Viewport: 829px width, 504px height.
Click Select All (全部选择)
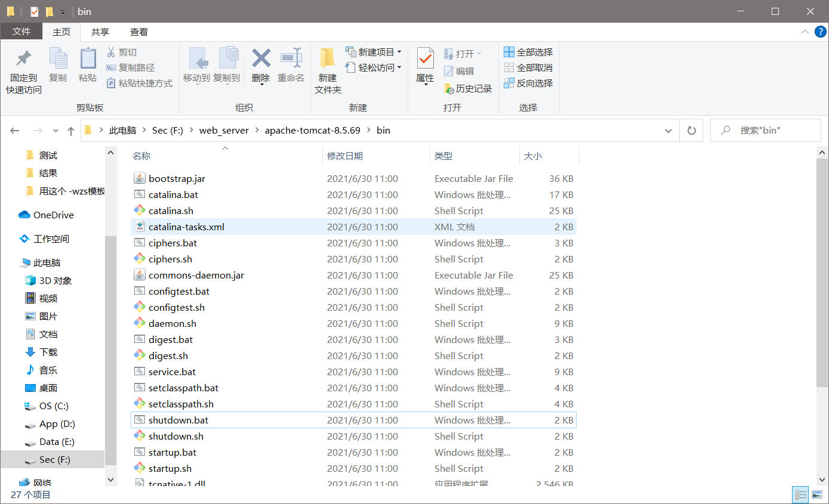528,52
